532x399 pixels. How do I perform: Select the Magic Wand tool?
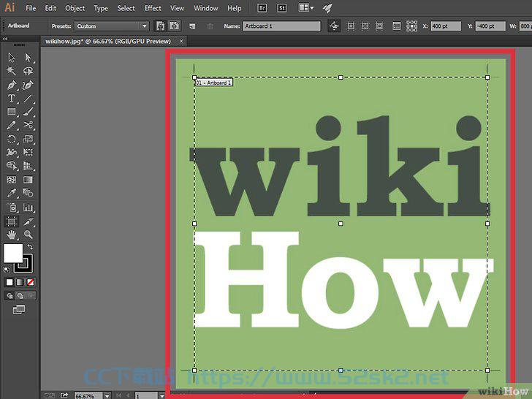pos(12,71)
